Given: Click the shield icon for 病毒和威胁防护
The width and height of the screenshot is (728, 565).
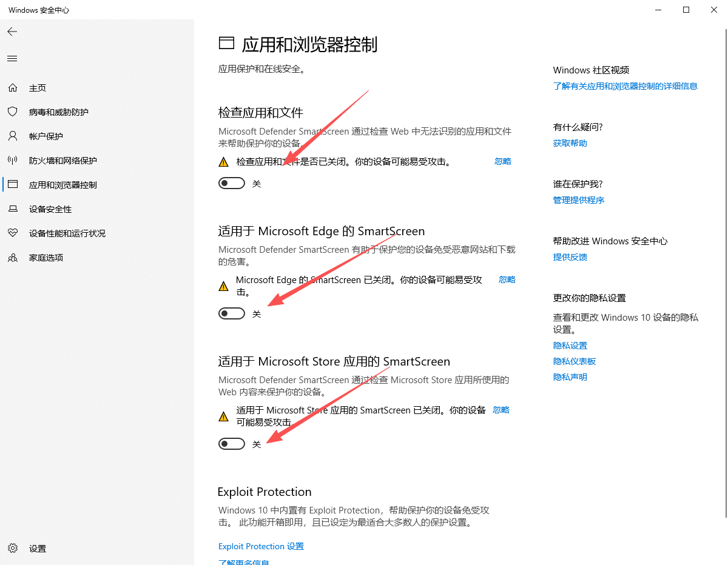Looking at the screenshot, I should click(12, 112).
